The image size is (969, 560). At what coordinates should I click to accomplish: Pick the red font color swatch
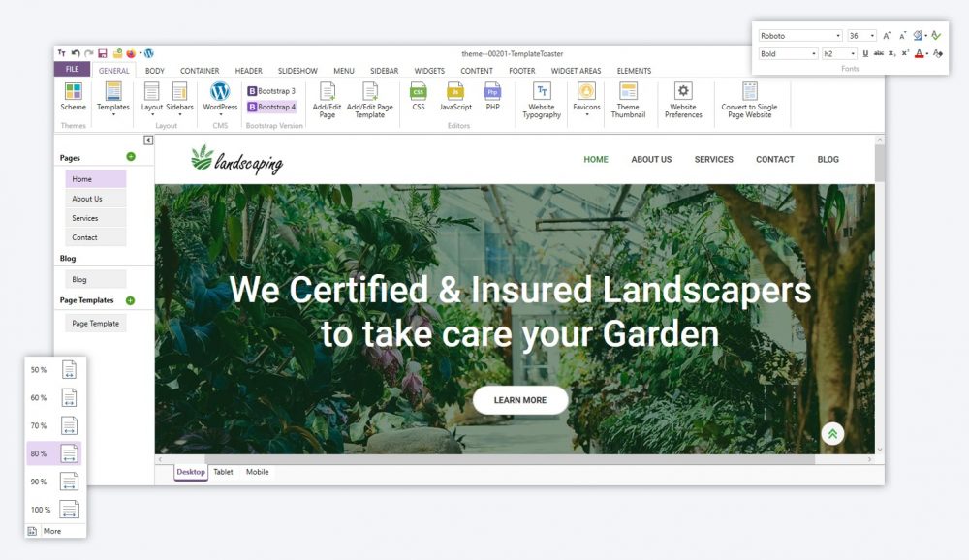919,54
